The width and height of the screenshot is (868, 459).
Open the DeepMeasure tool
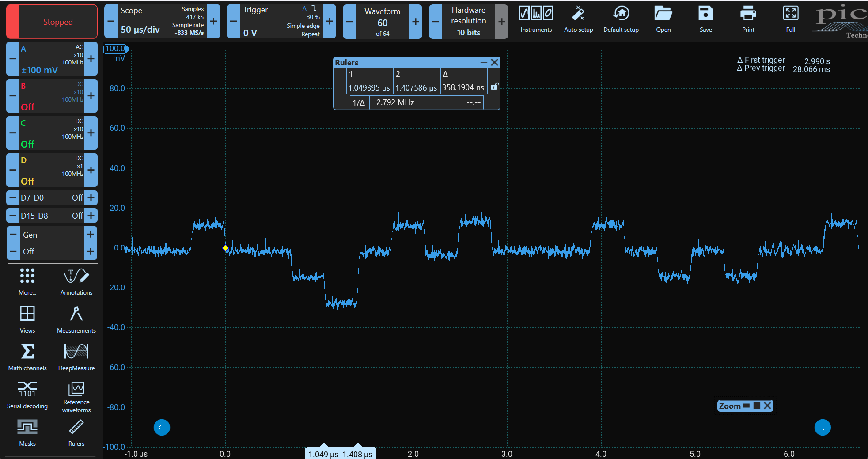pyautogui.click(x=76, y=357)
